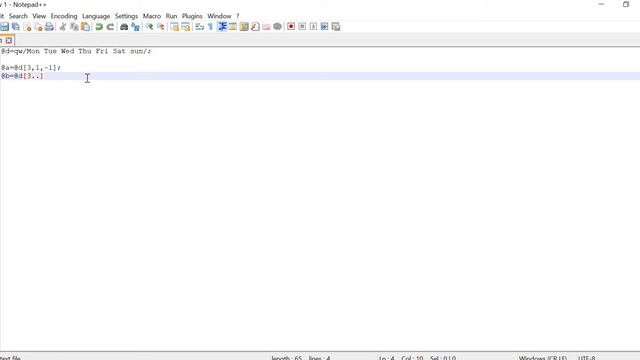Toggle the highlighted Indent Guide icon

click(222, 27)
